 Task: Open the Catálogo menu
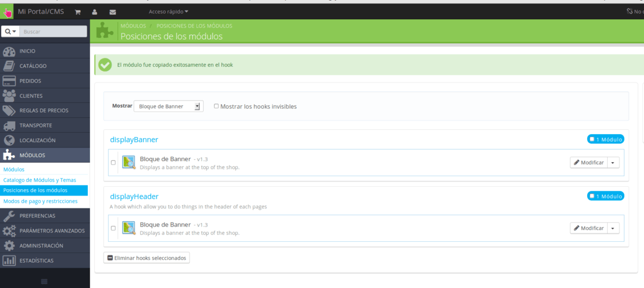[x=44, y=66]
